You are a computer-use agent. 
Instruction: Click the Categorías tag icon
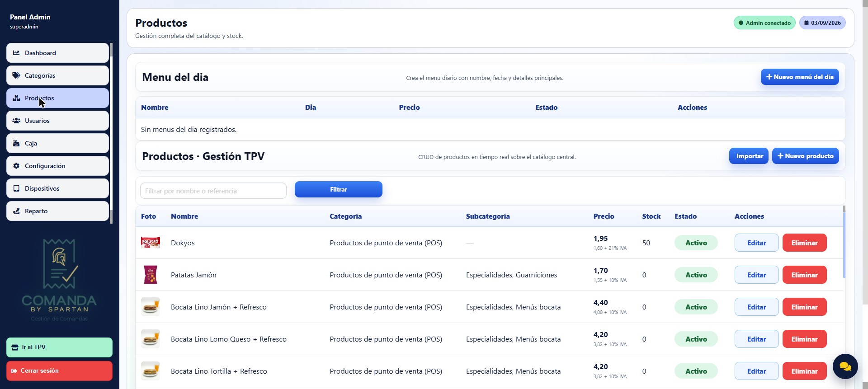16,75
